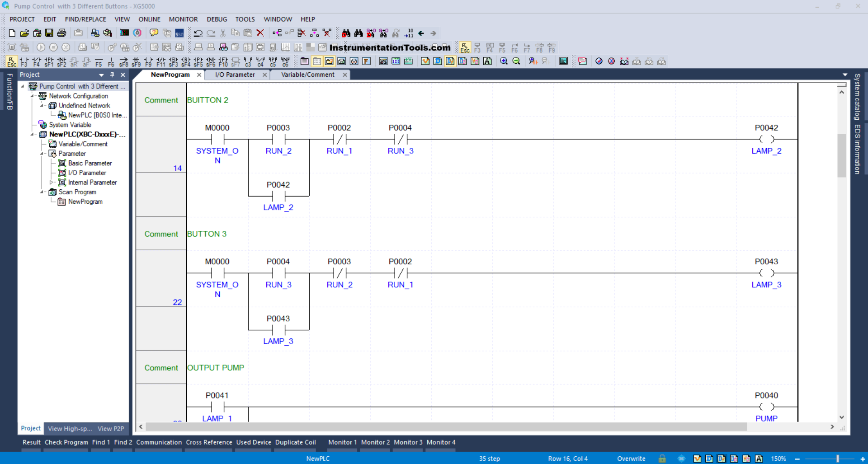Select the normally open contact F3 tool
The width and height of the screenshot is (868, 464).
click(x=24, y=61)
